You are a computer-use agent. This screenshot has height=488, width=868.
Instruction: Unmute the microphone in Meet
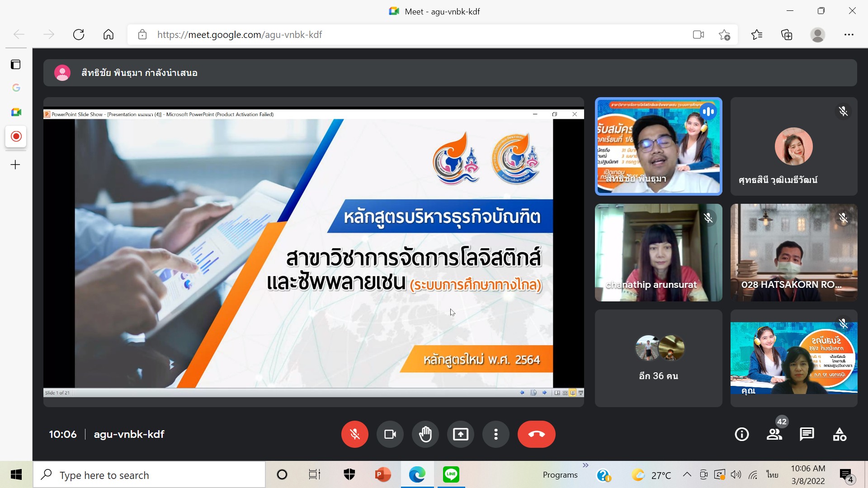354,434
